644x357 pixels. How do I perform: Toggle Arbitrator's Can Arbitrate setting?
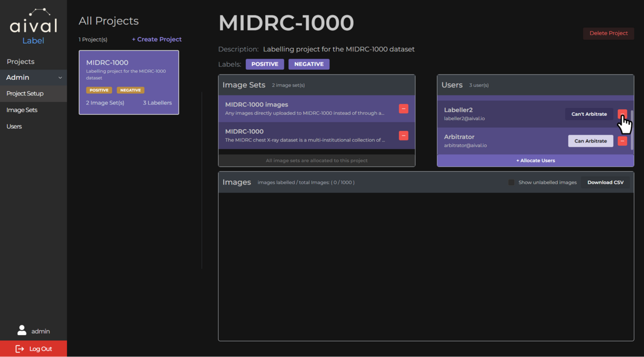point(590,141)
